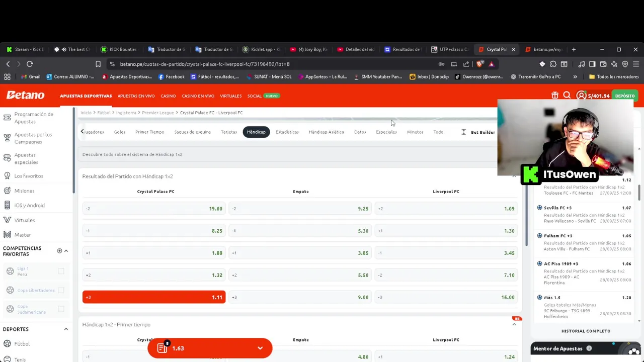The image size is (644, 362).
Task: Open the Gmail bookmark
Action: click(31, 77)
